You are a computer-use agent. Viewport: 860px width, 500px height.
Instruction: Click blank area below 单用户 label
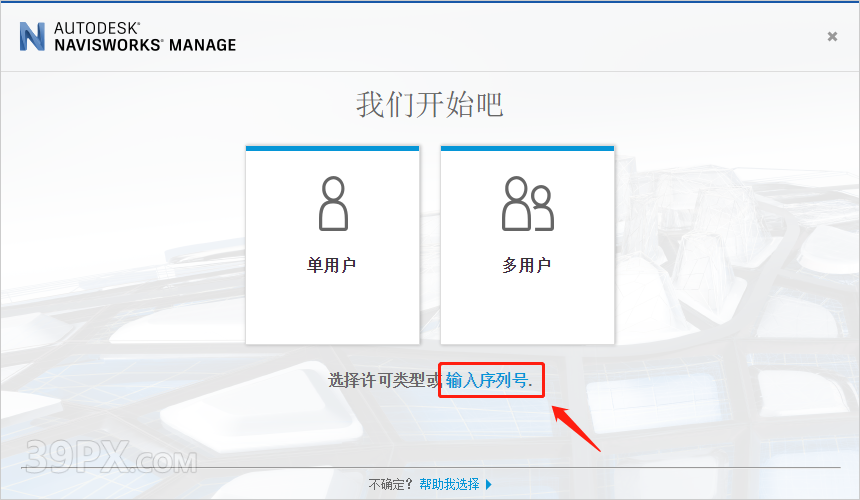pos(332,310)
